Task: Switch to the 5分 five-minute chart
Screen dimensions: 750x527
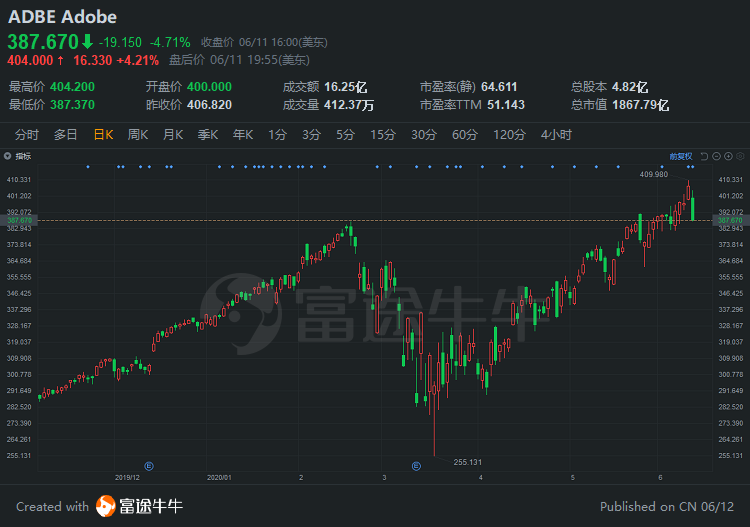Action: point(345,135)
